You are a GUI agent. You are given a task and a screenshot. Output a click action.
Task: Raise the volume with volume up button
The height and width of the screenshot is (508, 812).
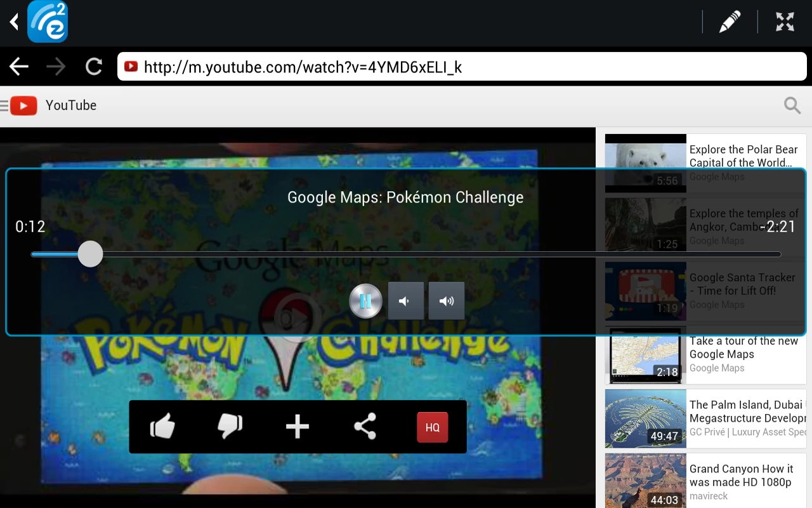click(x=447, y=301)
